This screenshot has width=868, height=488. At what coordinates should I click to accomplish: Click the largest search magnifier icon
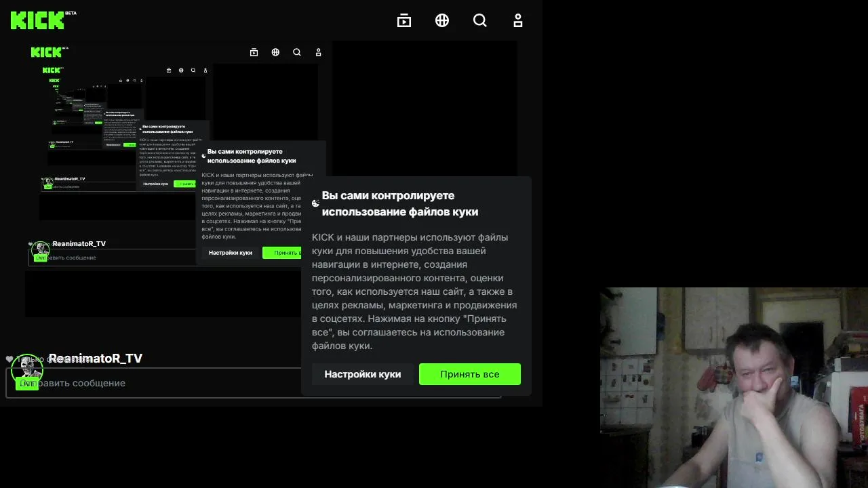point(480,20)
